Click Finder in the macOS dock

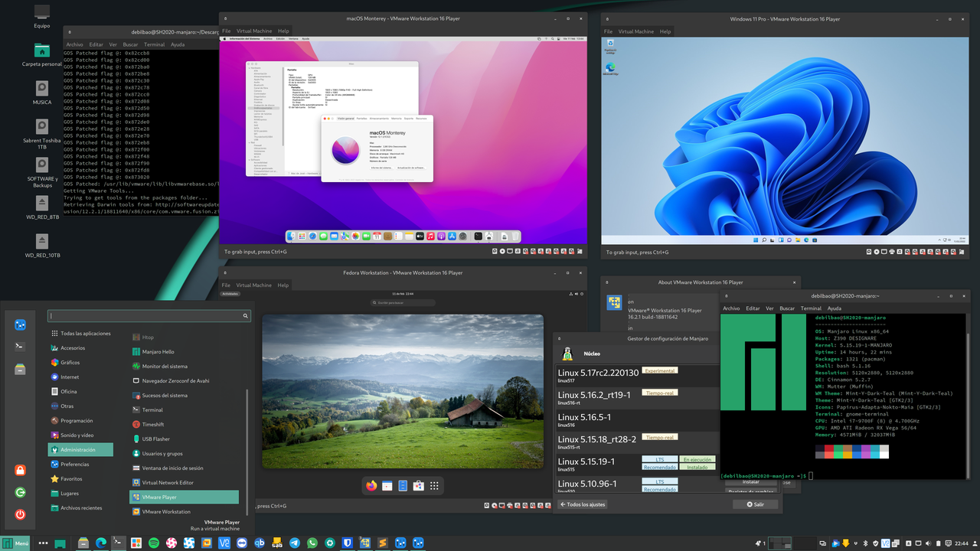pyautogui.click(x=291, y=236)
